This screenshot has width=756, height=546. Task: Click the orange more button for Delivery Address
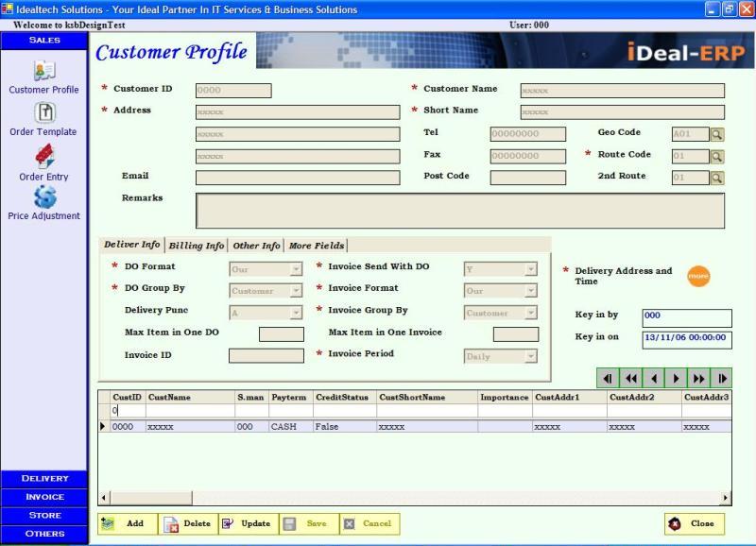click(x=698, y=276)
